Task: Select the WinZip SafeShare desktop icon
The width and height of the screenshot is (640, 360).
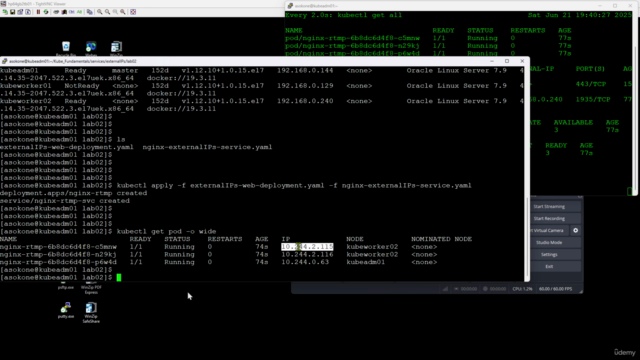Action: [91, 313]
